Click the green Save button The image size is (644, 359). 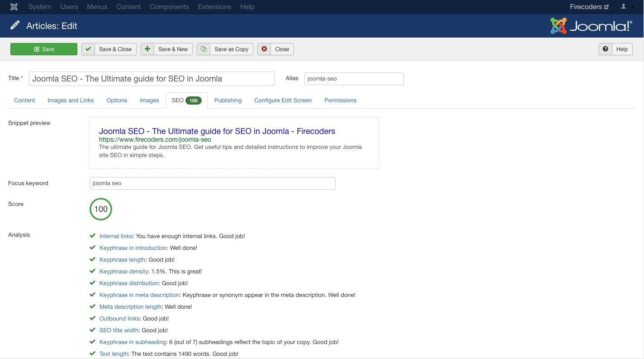point(44,49)
